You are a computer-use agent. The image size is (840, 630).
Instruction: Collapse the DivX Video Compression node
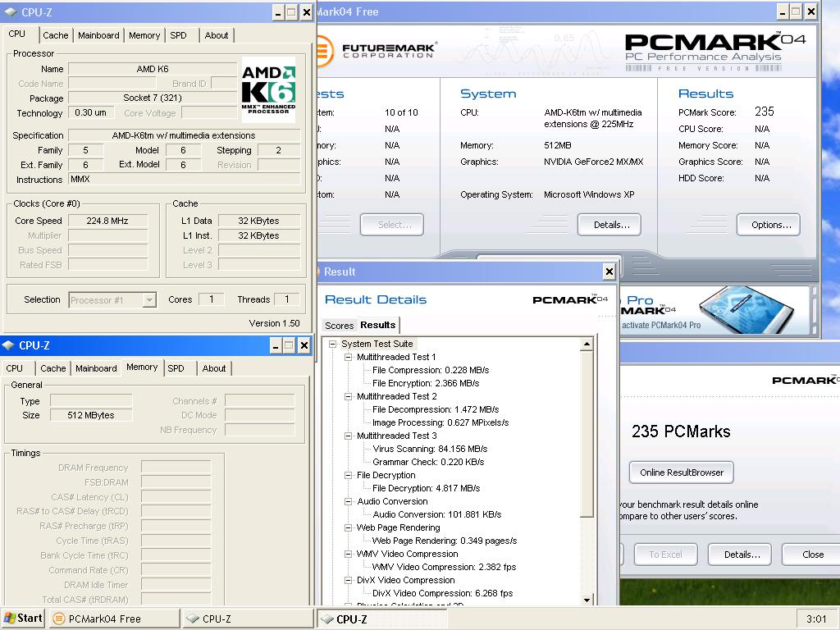pyautogui.click(x=348, y=580)
